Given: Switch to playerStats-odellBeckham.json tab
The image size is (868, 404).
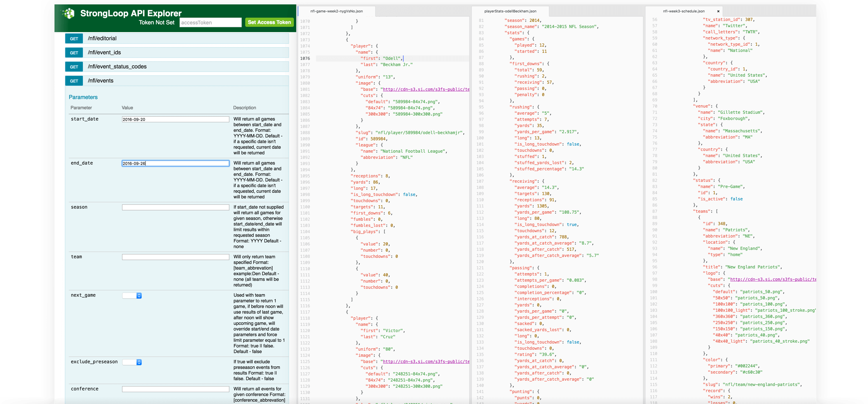Looking at the screenshot, I should click(x=510, y=11).
